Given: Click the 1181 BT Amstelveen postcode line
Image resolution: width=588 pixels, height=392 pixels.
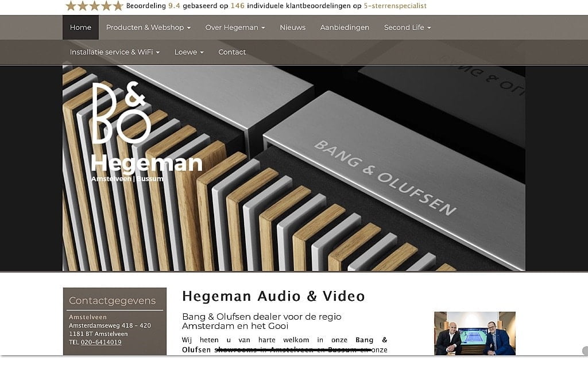Looking at the screenshot, I should pos(98,333).
